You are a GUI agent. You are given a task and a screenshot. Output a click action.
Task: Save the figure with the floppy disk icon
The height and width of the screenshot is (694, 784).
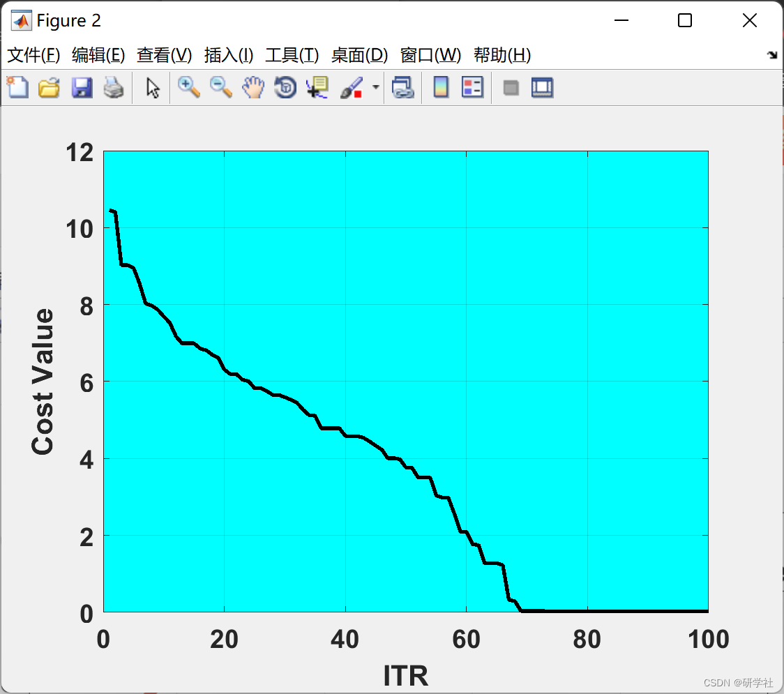(82, 87)
